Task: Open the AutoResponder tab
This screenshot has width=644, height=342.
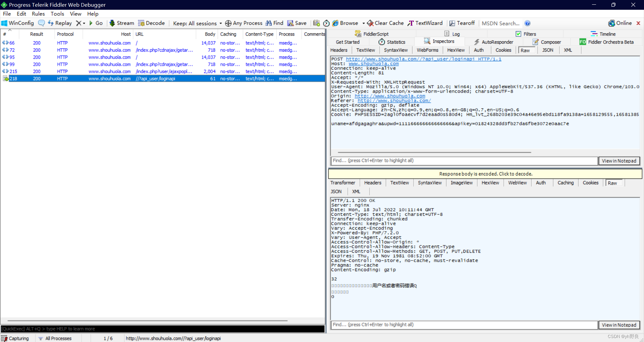Action: [493, 42]
